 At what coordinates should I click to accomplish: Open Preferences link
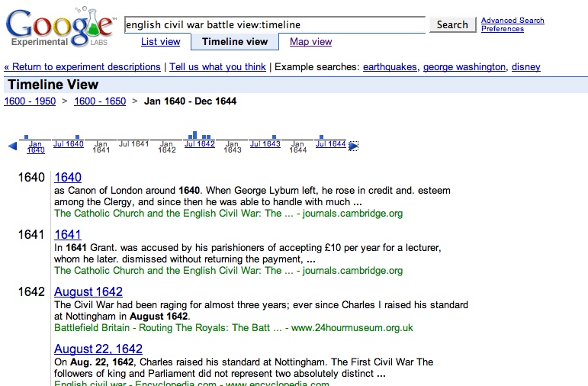click(503, 29)
